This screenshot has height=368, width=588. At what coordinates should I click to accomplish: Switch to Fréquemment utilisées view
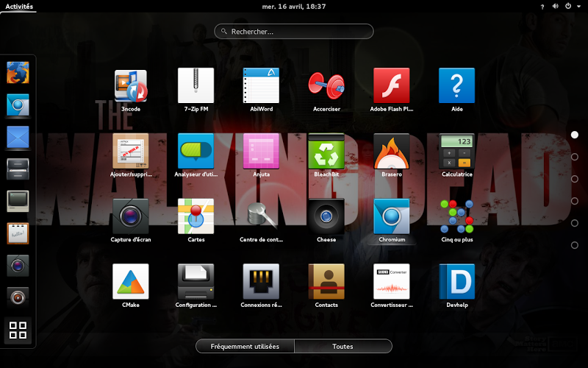click(x=245, y=346)
